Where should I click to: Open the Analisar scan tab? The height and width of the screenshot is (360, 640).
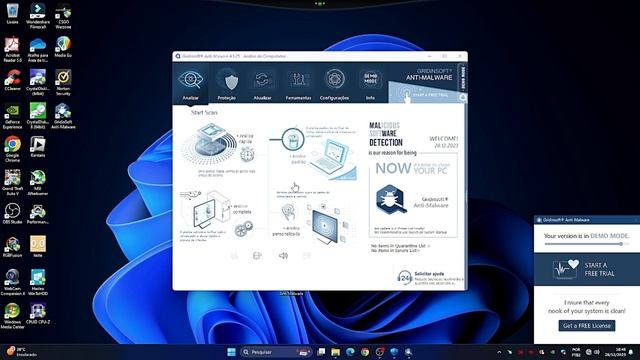coord(191,84)
